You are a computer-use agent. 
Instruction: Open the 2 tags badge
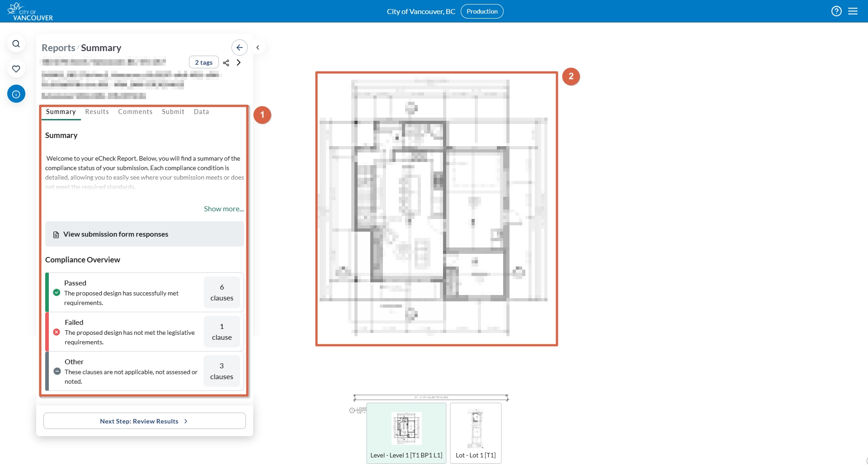point(204,62)
